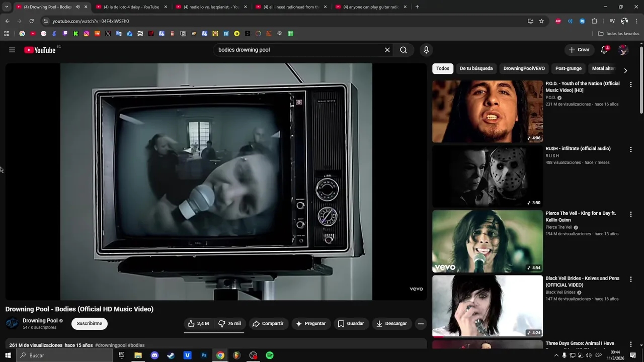
Task: Open Pierce The Veil King for a Day thumbnail
Action: [x=488, y=241]
